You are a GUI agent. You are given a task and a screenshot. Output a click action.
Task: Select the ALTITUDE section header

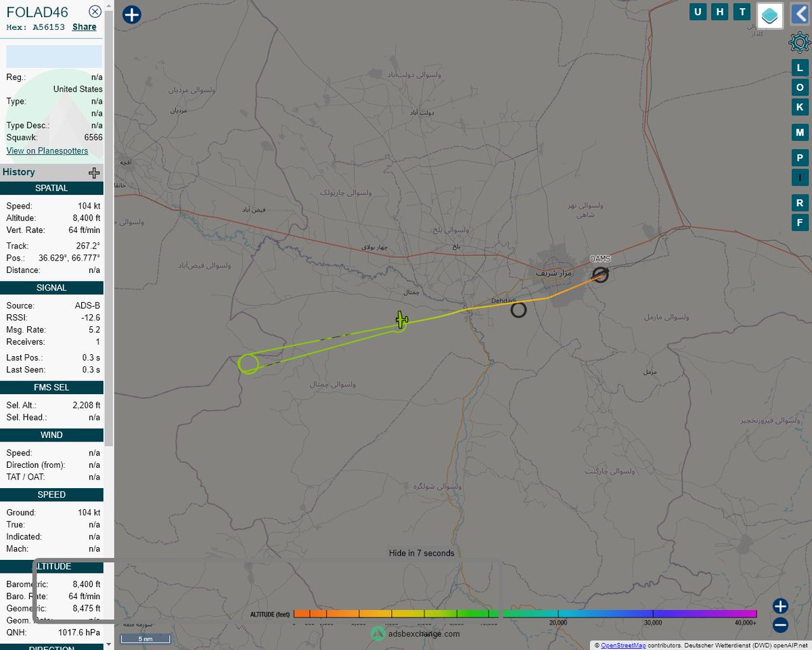(51, 567)
